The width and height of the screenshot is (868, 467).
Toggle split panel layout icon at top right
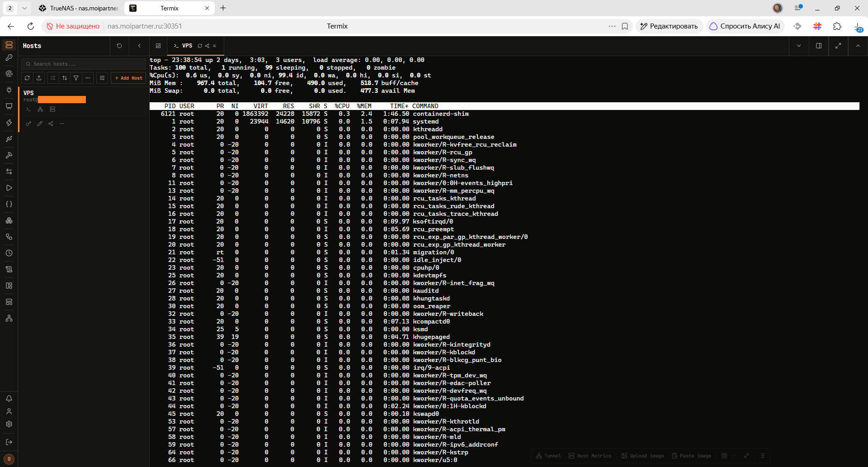coord(818,46)
